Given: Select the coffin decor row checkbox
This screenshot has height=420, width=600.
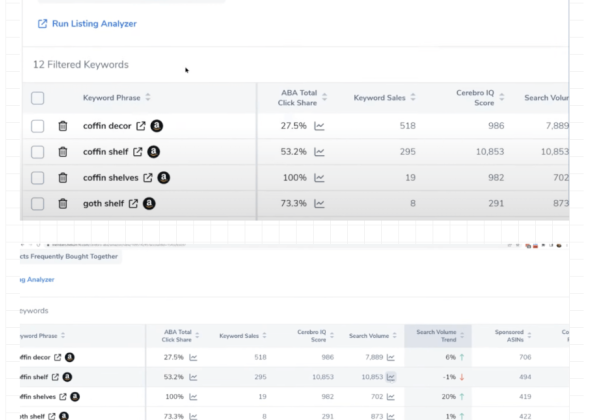Looking at the screenshot, I should 38,126.
